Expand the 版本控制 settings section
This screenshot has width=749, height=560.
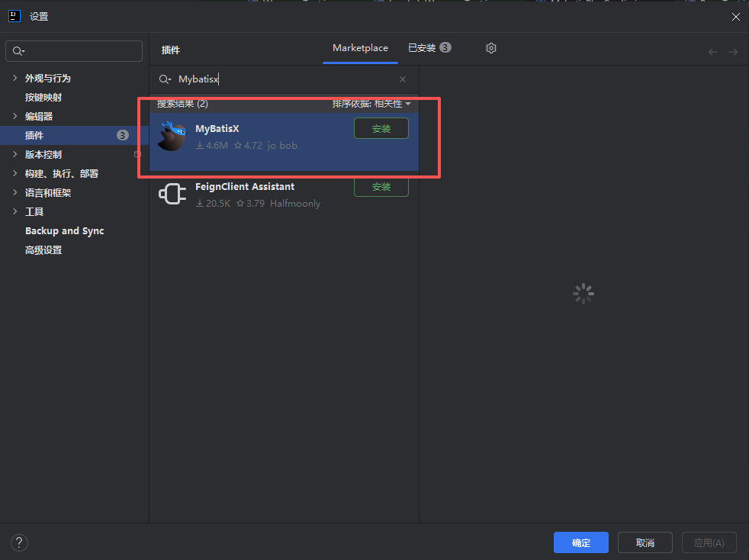click(x=14, y=154)
